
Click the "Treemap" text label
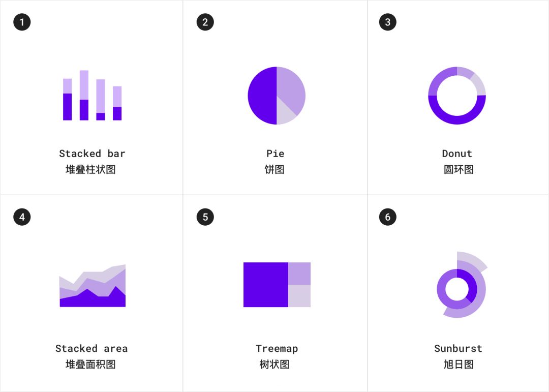pyautogui.click(x=277, y=349)
